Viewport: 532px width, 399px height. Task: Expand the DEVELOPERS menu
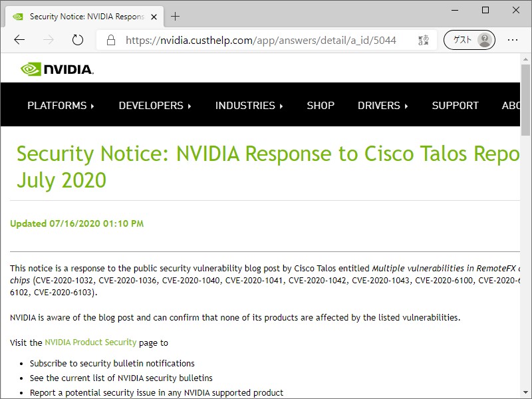(x=155, y=105)
